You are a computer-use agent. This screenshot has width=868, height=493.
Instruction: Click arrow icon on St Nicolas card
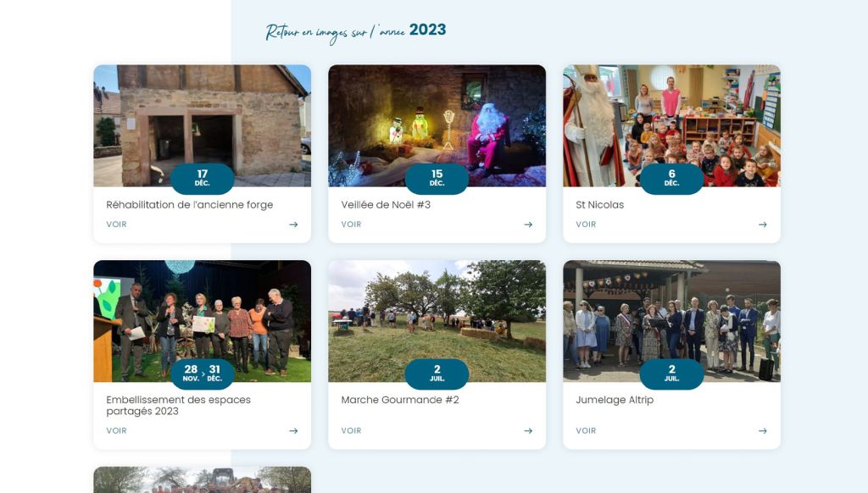tap(763, 224)
